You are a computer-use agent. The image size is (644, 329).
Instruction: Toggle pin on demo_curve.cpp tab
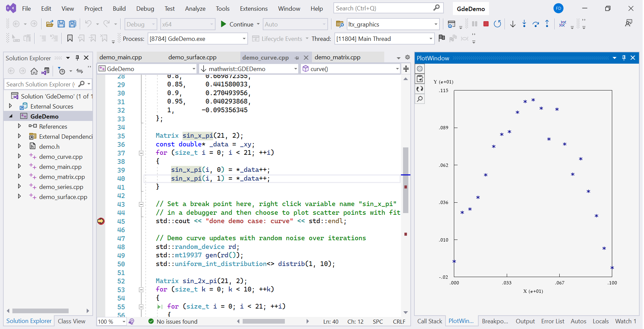[x=297, y=58]
